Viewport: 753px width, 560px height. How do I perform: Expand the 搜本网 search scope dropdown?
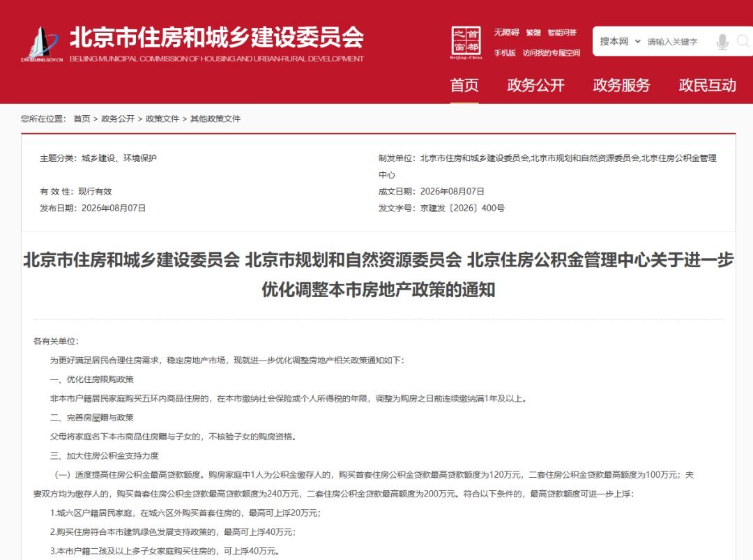click(620, 42)
